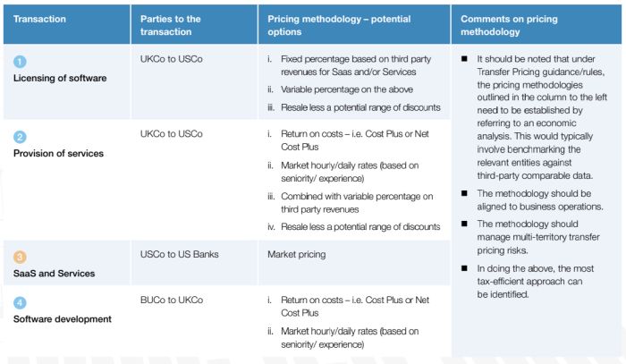626x364 pixels.
Task: Click the 'Licensing of software' row label
Action: pyautogui.click(x=60, y=78)
